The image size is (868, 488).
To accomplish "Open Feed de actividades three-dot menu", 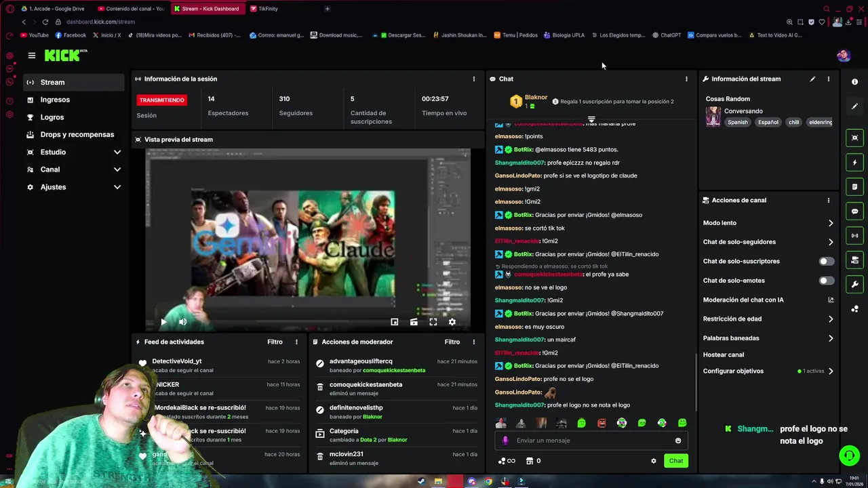I will pos(296,342).
